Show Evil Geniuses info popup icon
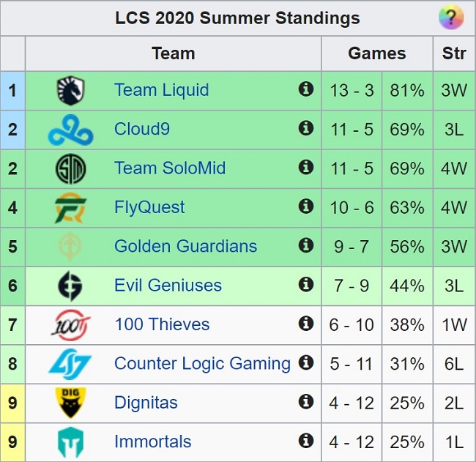The height and width of the screenshot is (462, 476). 306,285
